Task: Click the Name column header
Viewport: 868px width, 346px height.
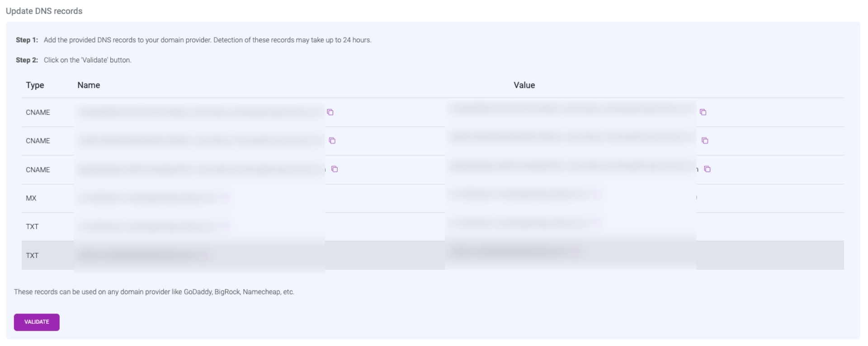Action: coord(89,85)
